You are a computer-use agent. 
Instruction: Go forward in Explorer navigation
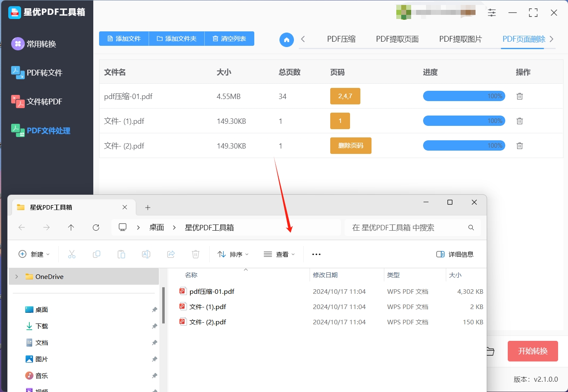(x=47, y=227)
